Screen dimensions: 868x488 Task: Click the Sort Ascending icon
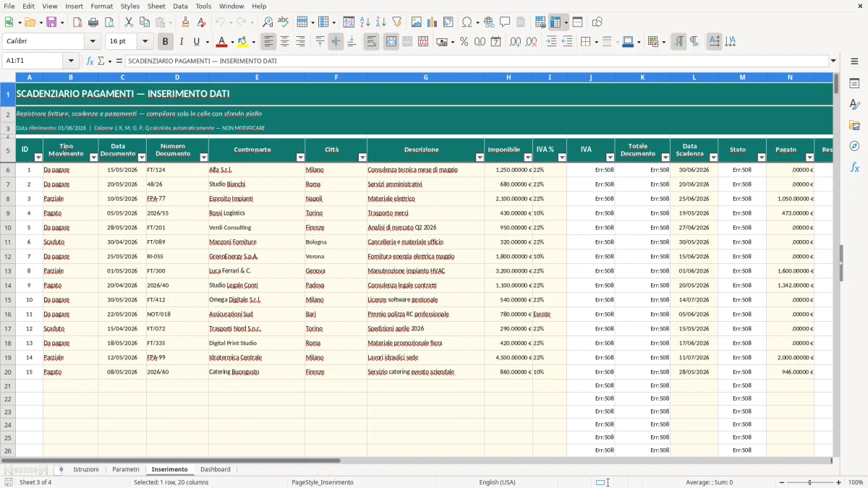[365, 22]
